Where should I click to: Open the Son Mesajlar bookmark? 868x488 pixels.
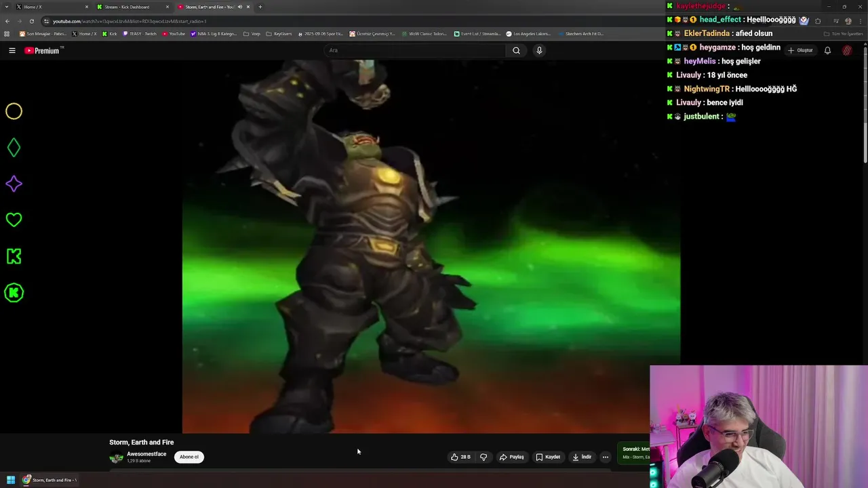(x=43, y=33)
